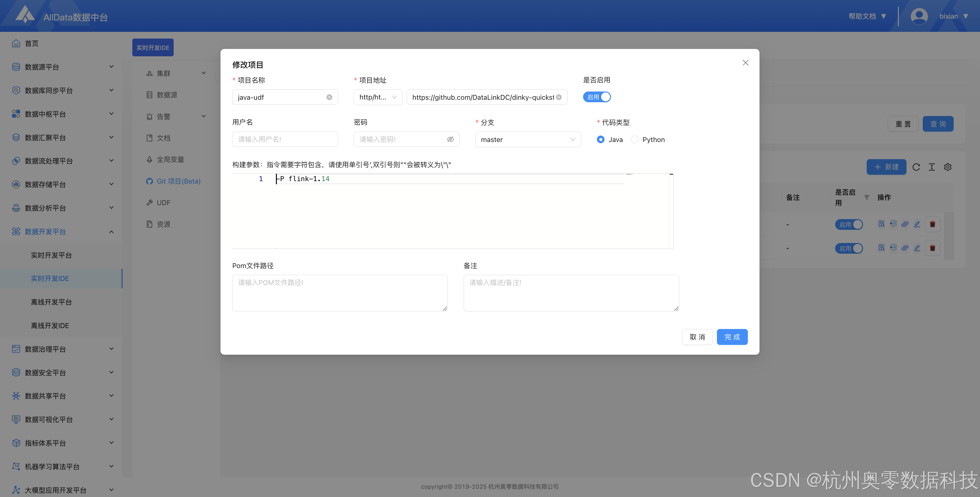Clear the project URL field icon

click(x=559, y=97)
